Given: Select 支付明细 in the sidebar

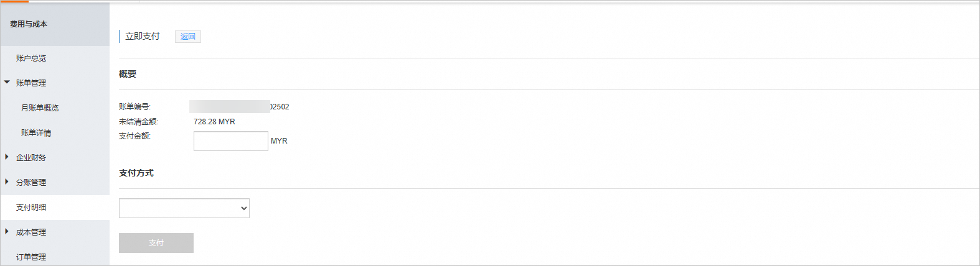Looking at the screenshot, I should coord(31,208).
